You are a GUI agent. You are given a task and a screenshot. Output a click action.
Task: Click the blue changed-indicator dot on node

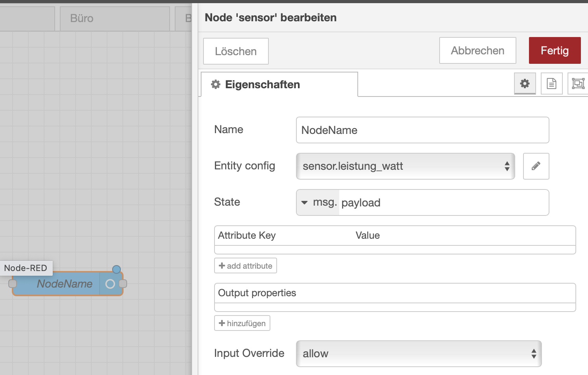coord(116,269)
